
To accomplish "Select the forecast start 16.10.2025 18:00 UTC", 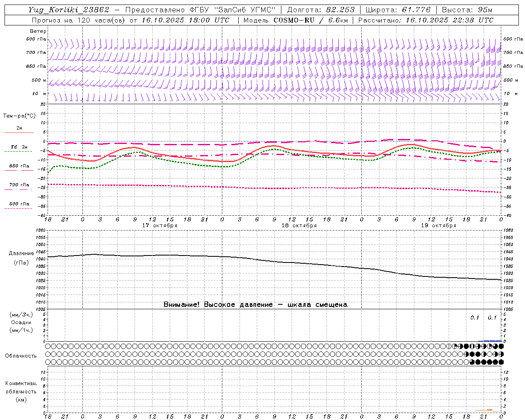I will click(185, 20).
